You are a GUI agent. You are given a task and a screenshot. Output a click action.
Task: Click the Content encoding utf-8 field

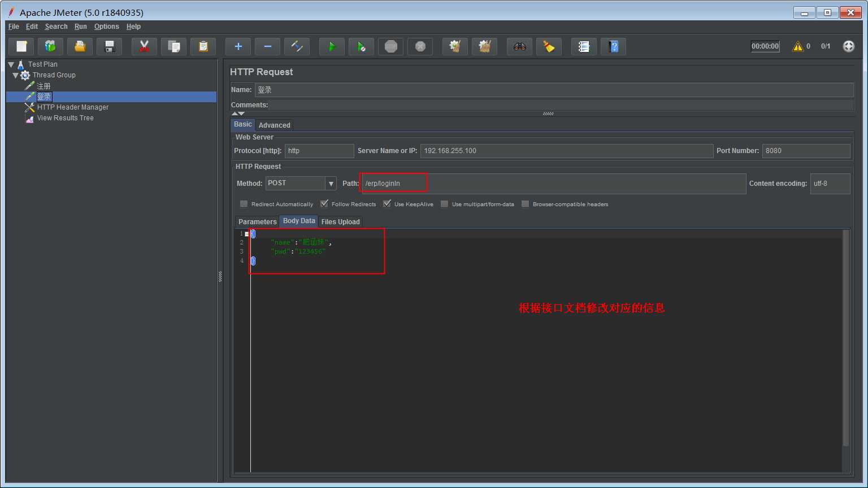[830, 184]
